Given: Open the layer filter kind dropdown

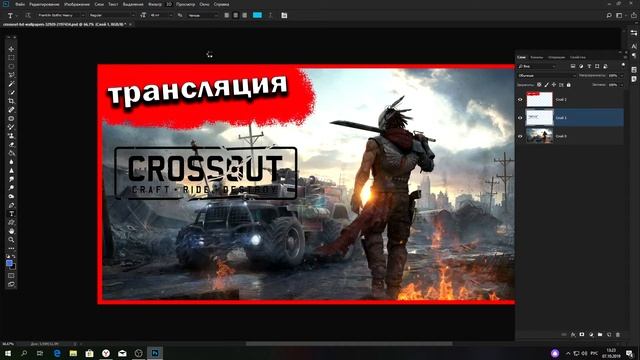Looking at the screenshot, I should [537, 66].
